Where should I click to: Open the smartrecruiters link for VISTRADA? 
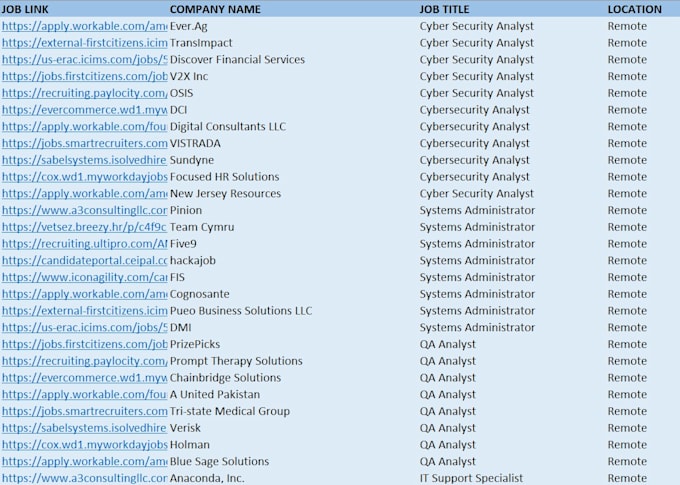pyautogui.click(x=85, y=143)
